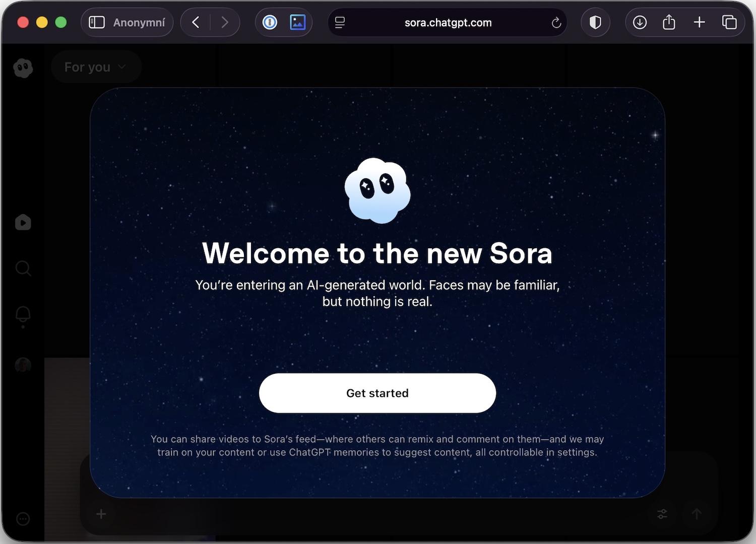
Task: Go forward to next page
Action: (x=225, y=23)
